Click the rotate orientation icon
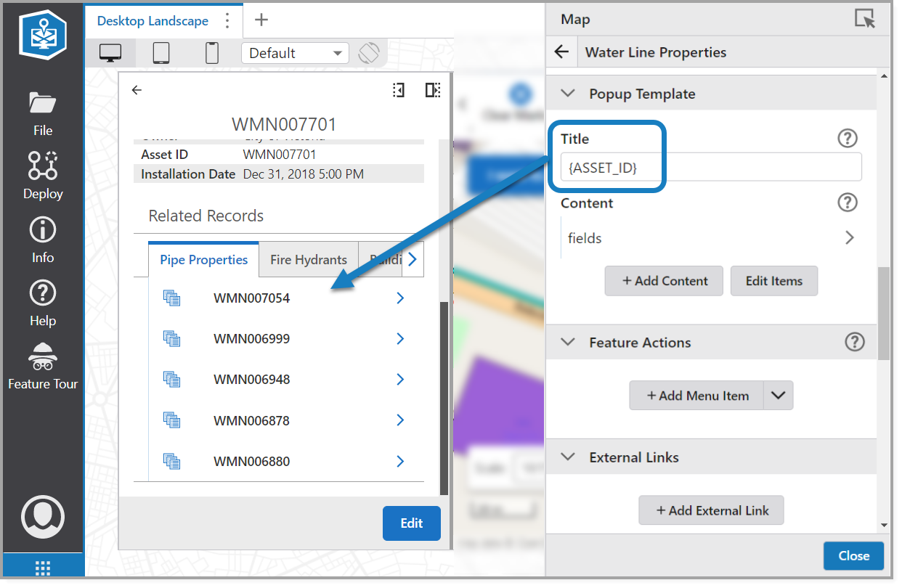 click(369, 53)
